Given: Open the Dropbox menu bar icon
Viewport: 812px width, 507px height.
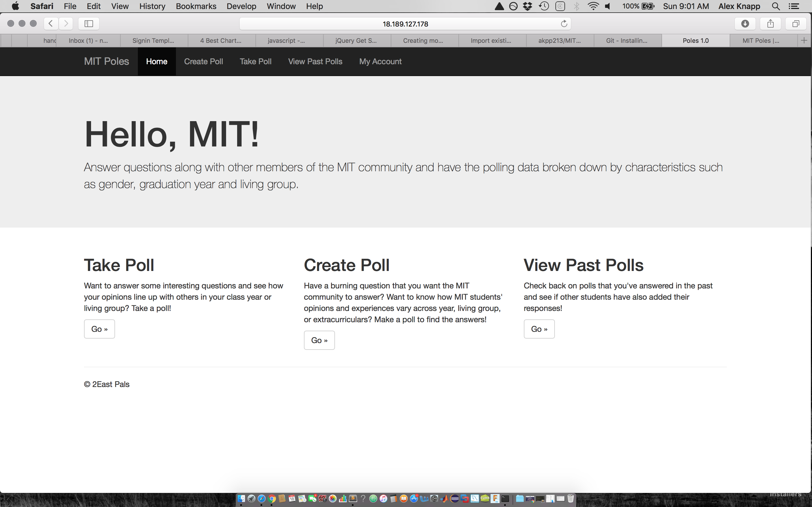Looking at the screenshot, I should pyautogui.click(x=528, y=6).
